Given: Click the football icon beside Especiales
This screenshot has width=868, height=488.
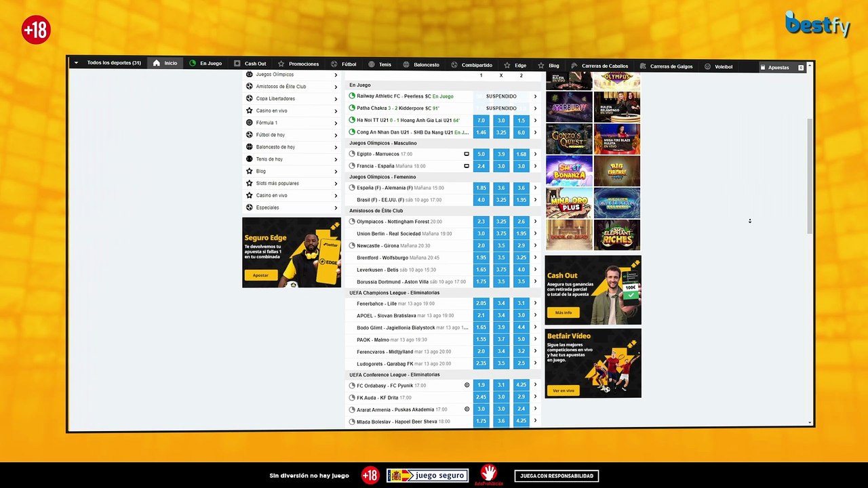Looking at the screenshot, I should tap(250, 207).
